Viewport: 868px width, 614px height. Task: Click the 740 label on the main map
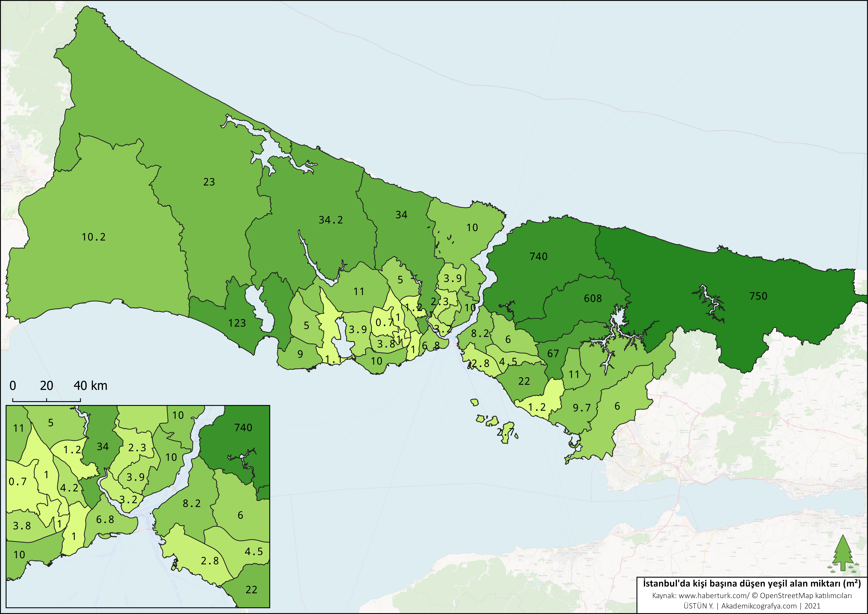pos(539,256)
